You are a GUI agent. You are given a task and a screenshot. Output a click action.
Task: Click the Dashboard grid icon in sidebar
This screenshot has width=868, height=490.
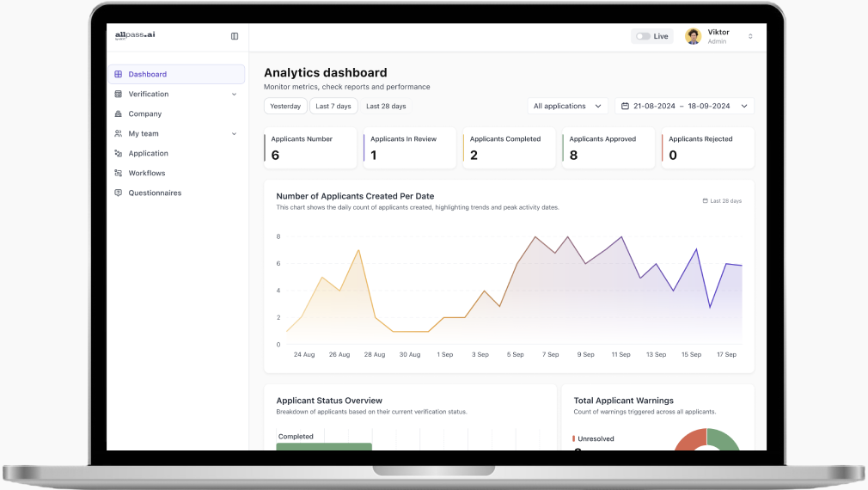(x=119, y=75)
